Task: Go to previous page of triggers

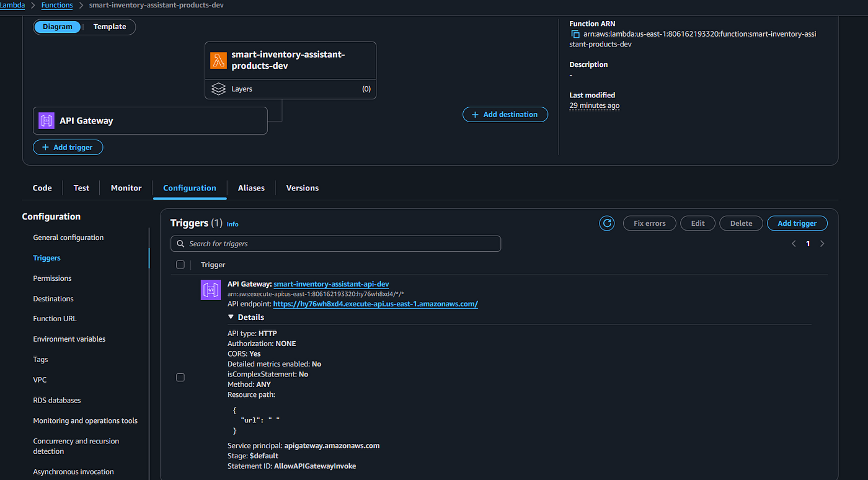Action: 794,244
